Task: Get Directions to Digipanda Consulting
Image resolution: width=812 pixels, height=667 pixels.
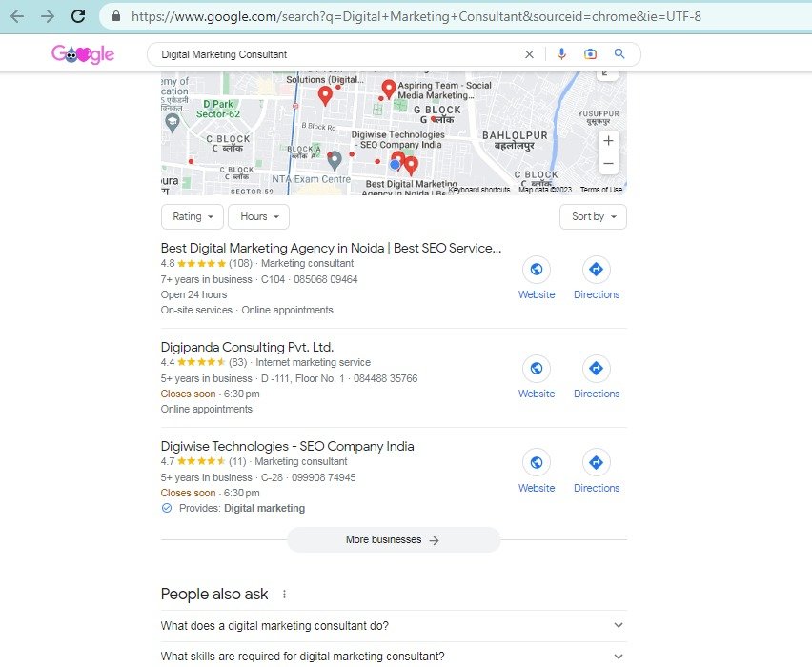Action: click(597, 377)
